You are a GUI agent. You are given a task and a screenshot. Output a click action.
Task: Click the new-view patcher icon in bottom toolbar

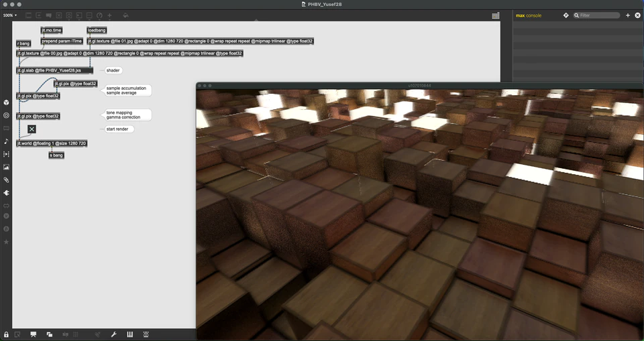pos(17,335)
